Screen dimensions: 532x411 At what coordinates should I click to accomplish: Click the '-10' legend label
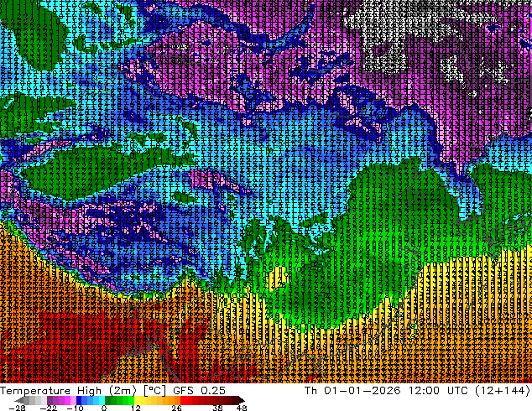[x=75, y=408]
